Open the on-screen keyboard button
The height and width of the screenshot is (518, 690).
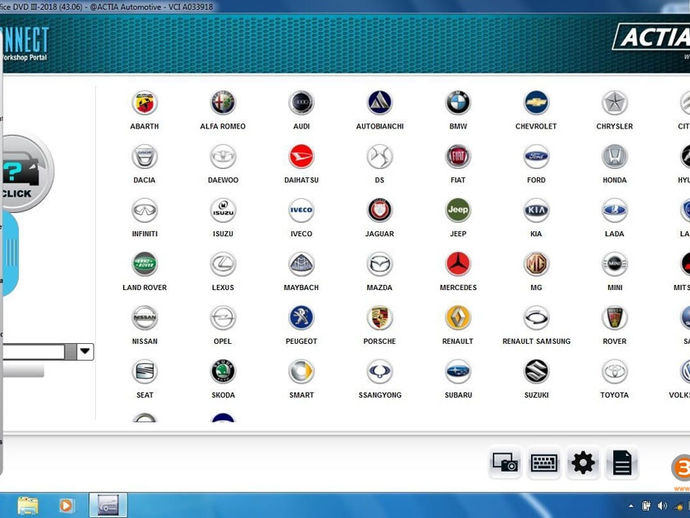[544, 463]
